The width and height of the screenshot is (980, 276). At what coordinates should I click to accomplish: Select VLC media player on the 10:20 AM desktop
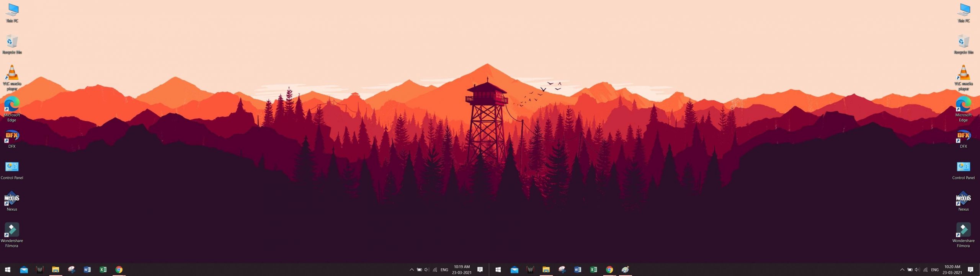[964, 78]
